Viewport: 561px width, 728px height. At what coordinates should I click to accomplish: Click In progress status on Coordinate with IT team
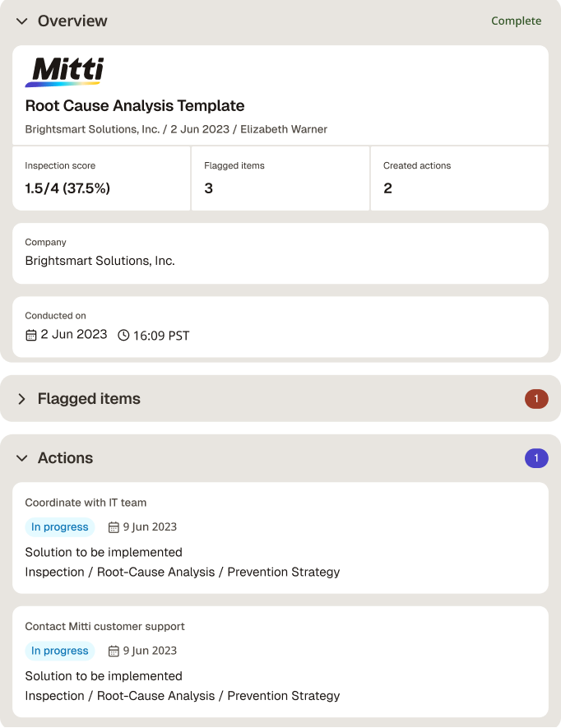(60, 527)
